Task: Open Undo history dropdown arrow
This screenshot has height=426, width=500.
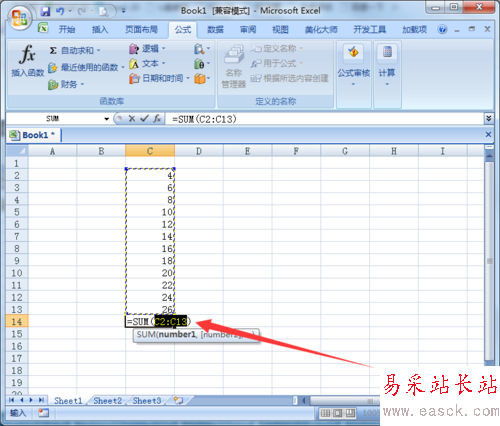Action: coord(70,11)
